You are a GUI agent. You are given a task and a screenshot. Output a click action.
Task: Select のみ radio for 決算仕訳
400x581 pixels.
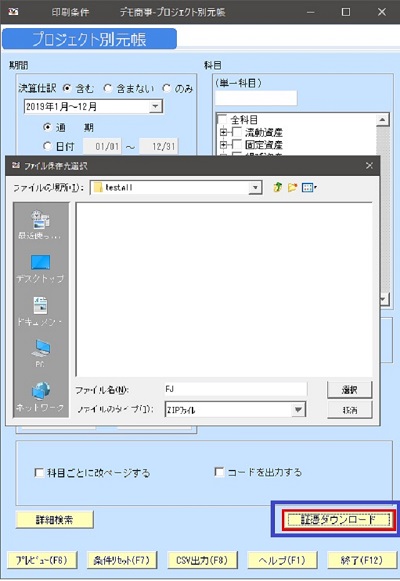pos(166,88)
